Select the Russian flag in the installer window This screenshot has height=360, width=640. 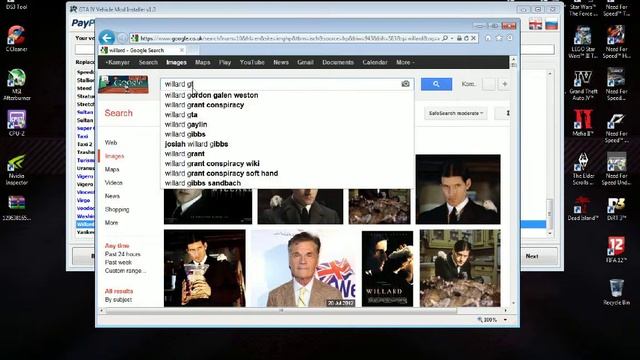click(551, 24)
